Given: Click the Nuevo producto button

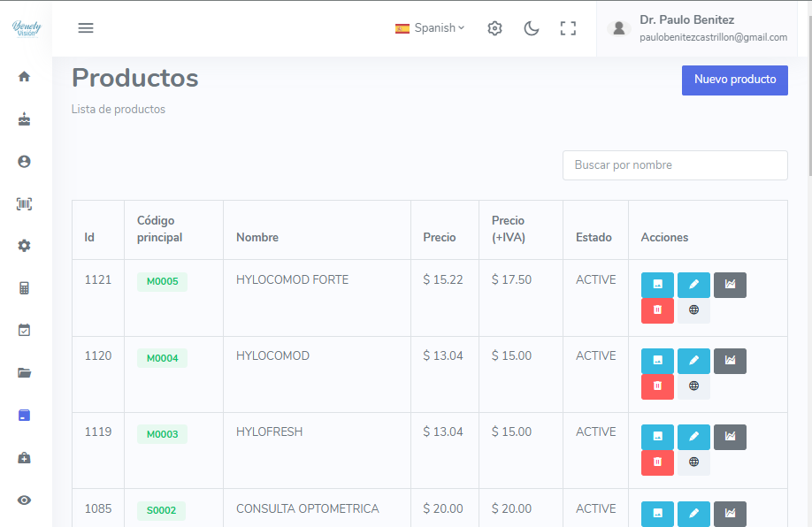Looking at the screenshot, I should tap(734, 80).
